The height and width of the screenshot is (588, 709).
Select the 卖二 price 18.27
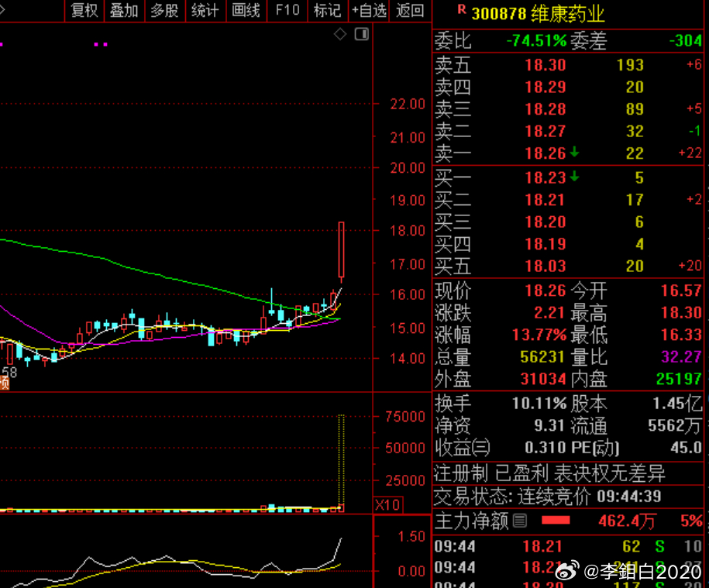point(546,132)
